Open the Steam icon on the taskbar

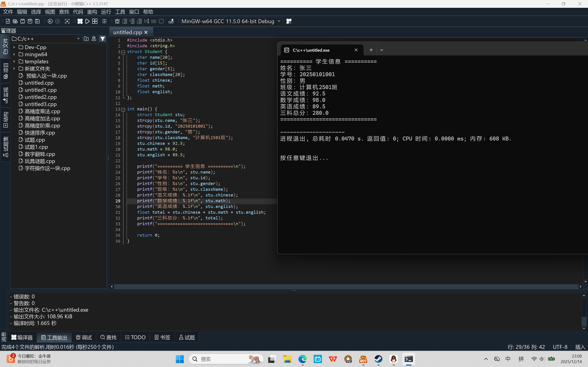pos(378,359)
